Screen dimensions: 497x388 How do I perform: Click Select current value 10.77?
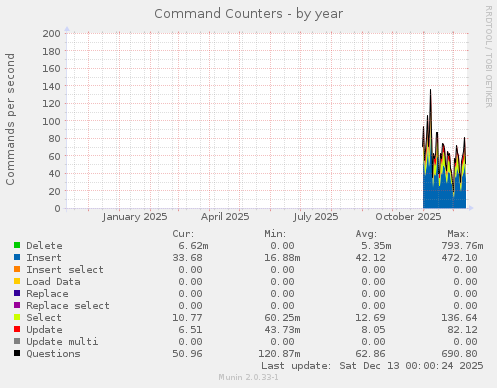(x=187, y=318)
